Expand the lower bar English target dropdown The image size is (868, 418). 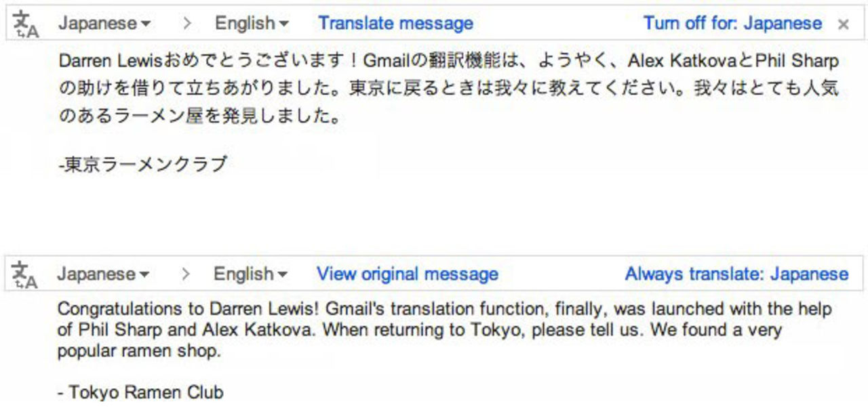pos(250,274)
